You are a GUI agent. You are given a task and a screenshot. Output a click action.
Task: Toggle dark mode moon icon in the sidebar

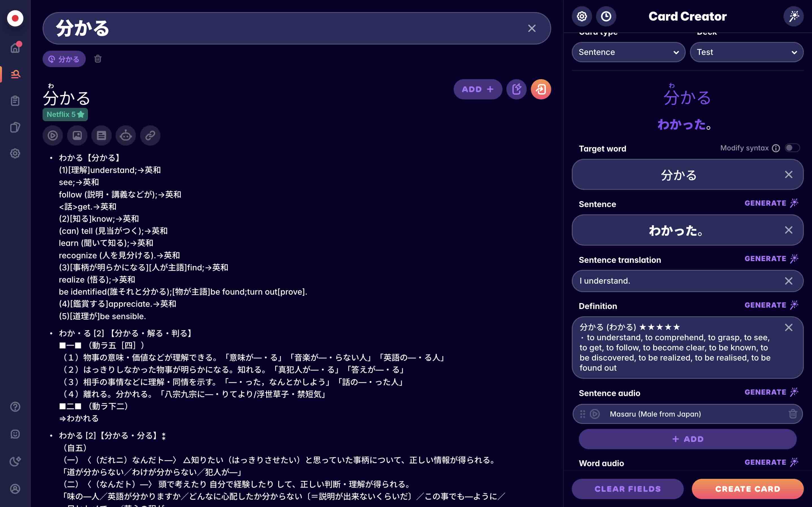tap(15, 461)
